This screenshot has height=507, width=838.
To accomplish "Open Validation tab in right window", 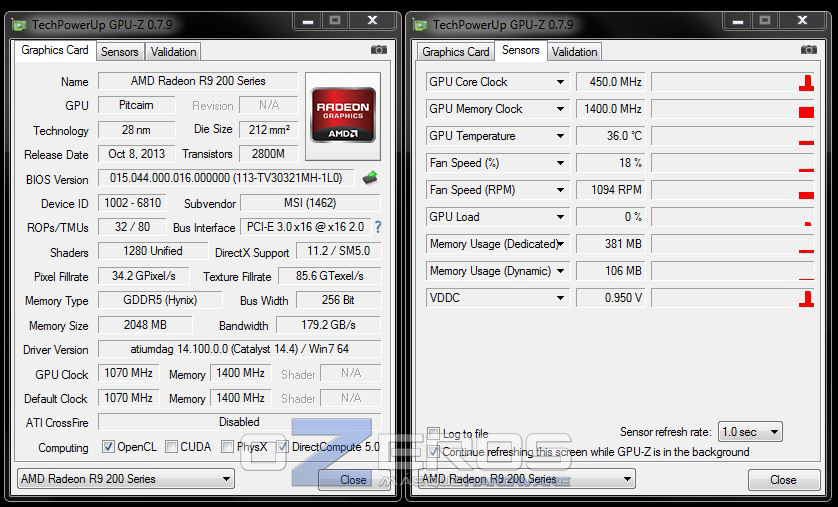I will pyautogui.click(x=575, y=52).
